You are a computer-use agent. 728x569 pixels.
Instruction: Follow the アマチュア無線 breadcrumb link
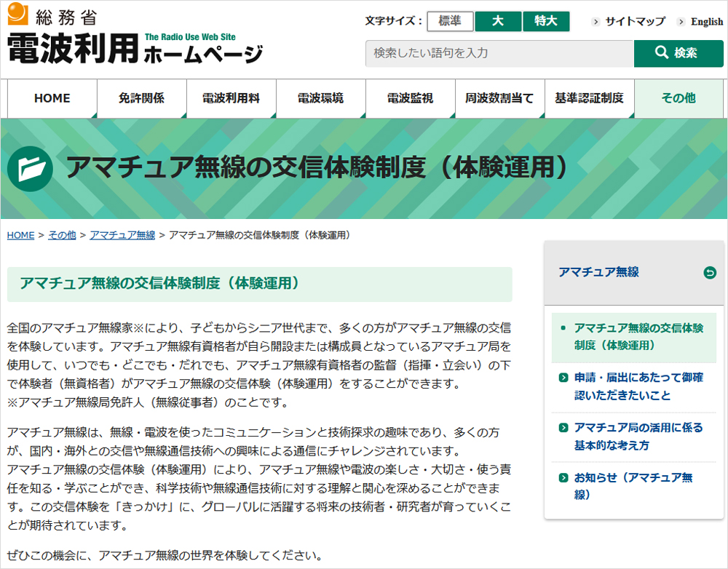(x=122, y=235)
